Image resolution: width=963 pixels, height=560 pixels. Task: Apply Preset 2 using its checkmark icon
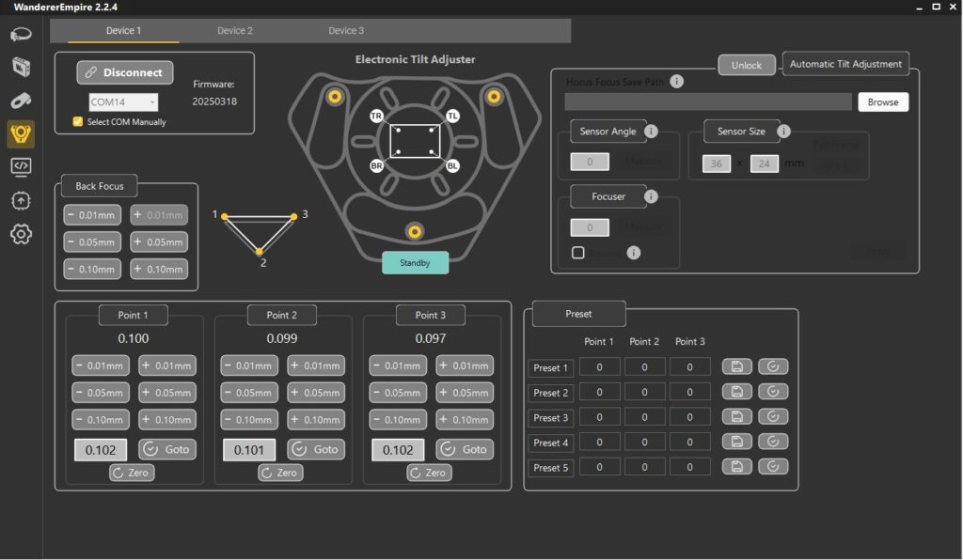[x=773, y=391]
